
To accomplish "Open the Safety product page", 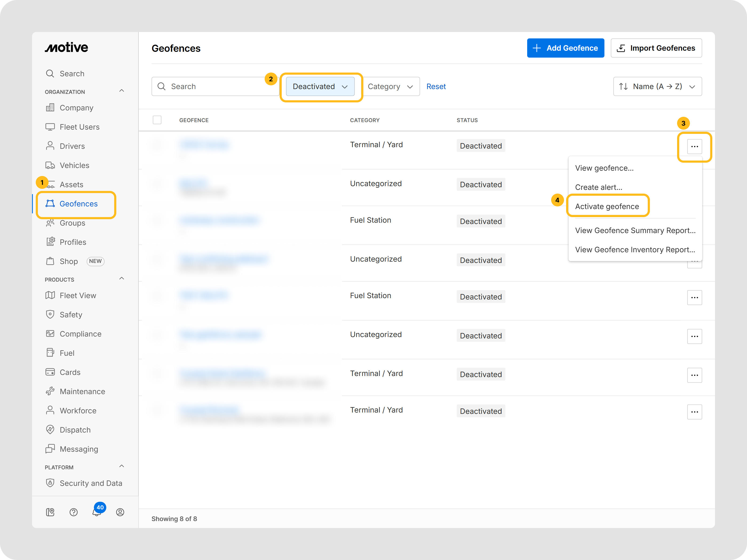I will pyautogui.click(x=71, y=315).
